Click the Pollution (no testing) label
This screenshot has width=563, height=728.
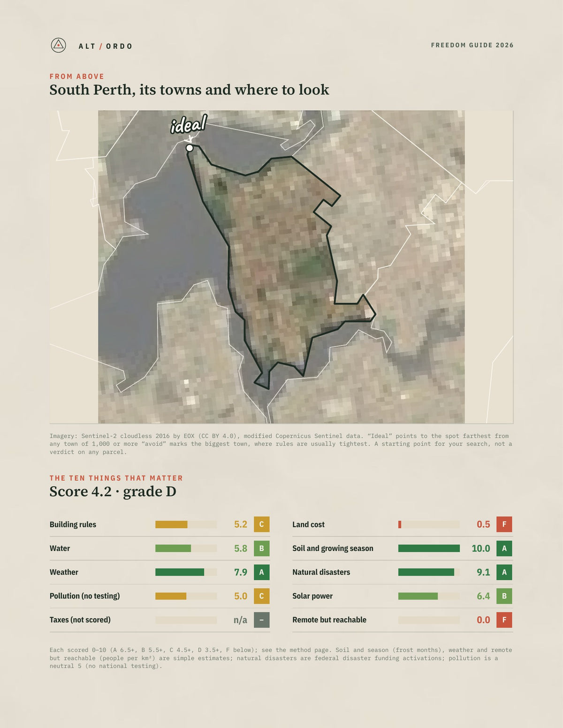tap(84, 596)
